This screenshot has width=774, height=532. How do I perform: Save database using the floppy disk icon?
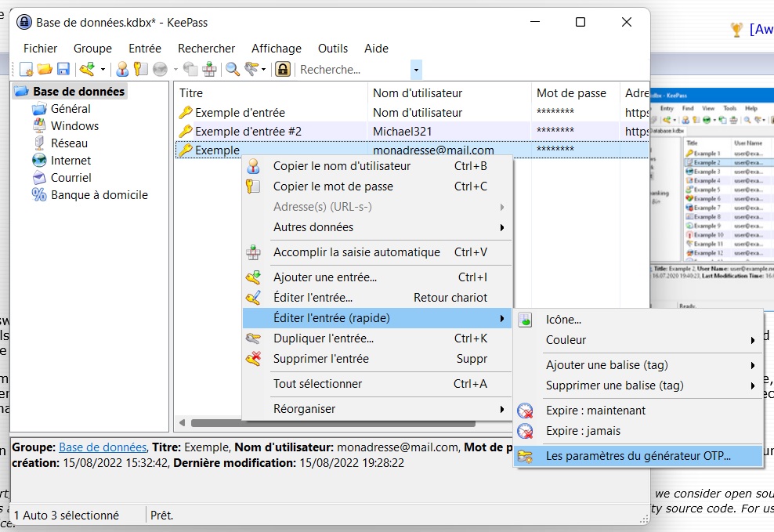(63, 70)
